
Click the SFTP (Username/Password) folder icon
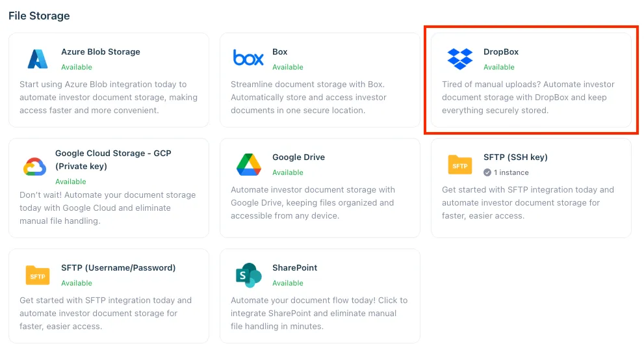click(38, 275)
